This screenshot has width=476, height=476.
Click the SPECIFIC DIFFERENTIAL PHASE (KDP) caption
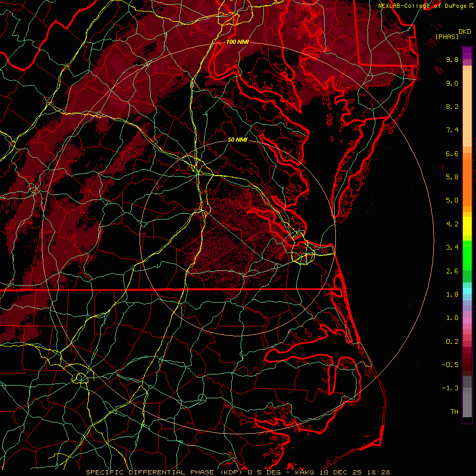[x=165, y=472]
